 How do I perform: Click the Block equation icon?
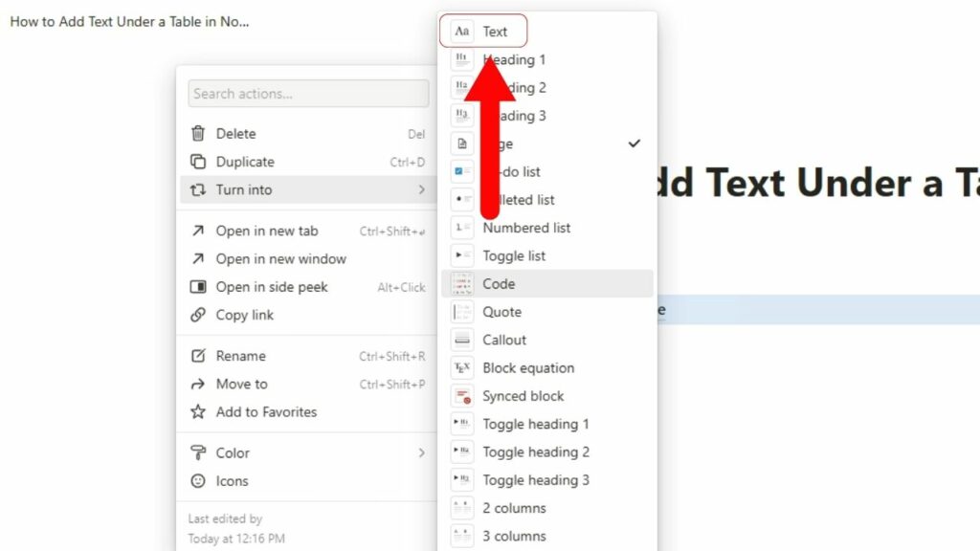461,367
